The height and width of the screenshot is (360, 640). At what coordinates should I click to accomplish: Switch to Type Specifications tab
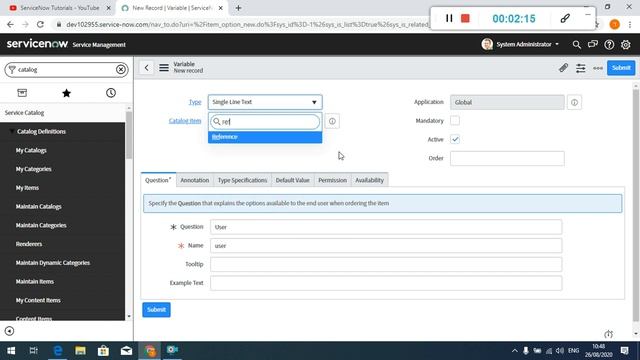pos(242,180)
